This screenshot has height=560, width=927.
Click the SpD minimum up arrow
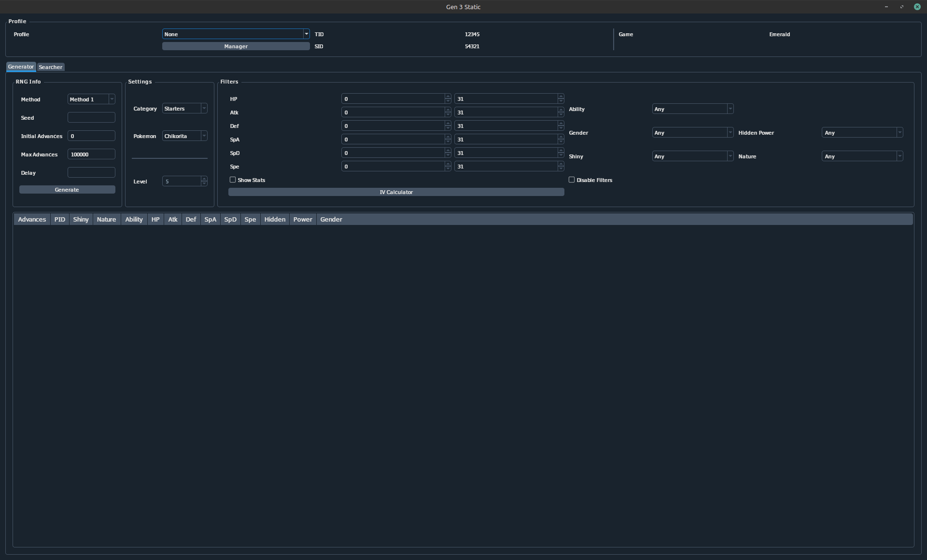tap(448, 151)
